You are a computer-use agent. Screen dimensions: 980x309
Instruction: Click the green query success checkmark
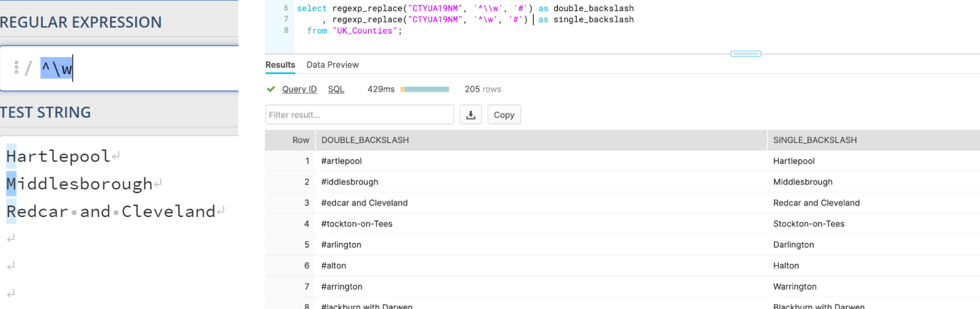point(271,89)
